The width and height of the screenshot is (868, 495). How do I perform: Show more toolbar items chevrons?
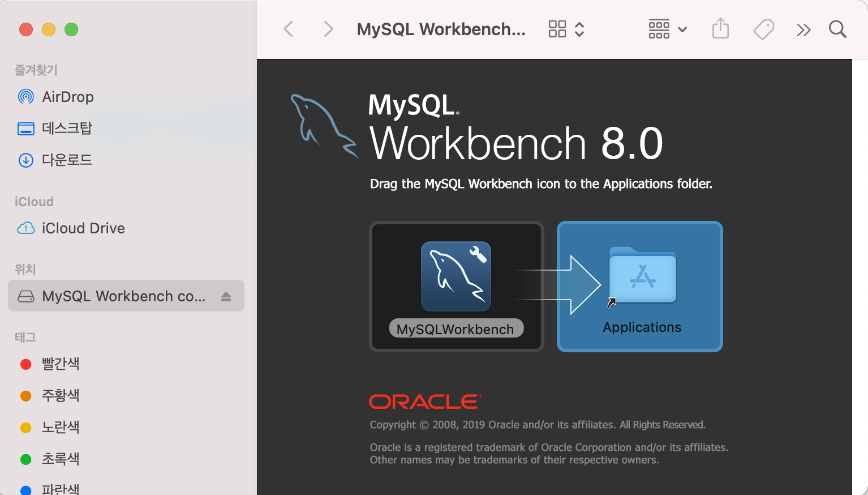tap(803, 29)
